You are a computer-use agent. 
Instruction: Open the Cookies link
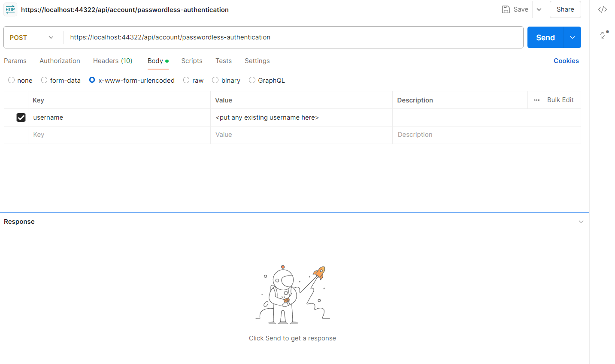[x=566, y=61]
